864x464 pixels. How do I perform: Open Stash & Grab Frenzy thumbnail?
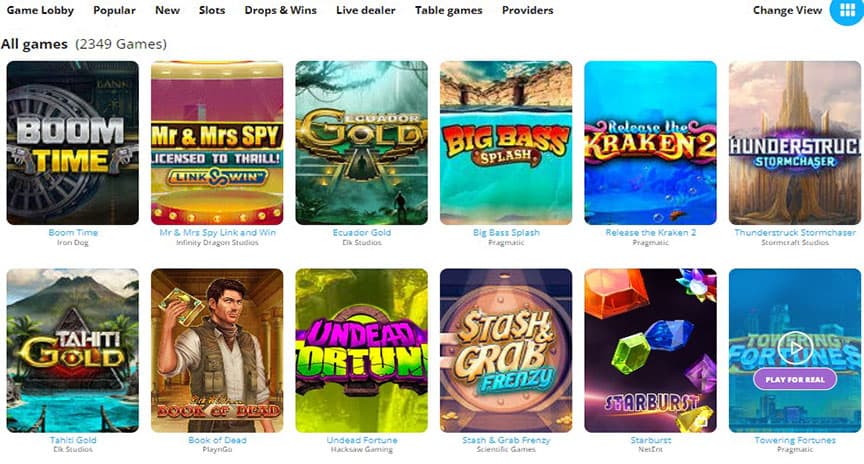point(506,350)
